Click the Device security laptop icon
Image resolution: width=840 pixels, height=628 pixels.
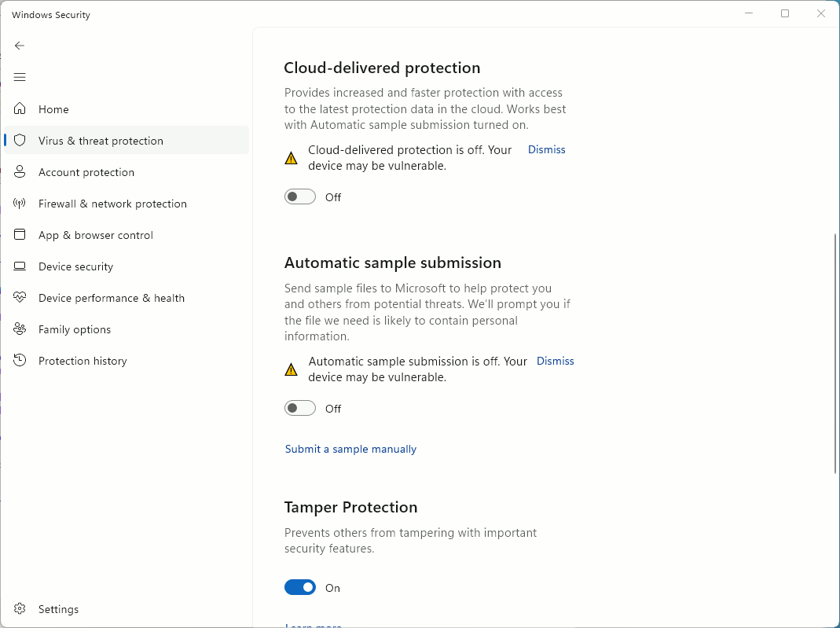pos(20,266)
